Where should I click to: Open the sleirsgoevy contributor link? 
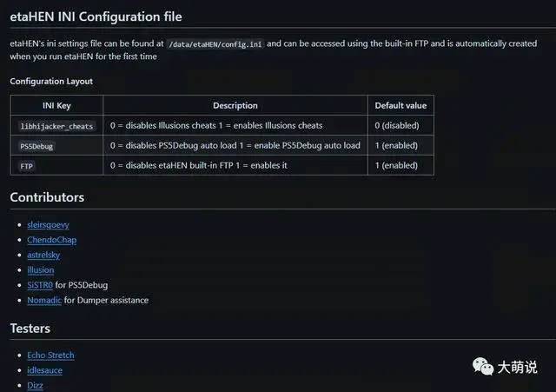(x=48, y=224)
